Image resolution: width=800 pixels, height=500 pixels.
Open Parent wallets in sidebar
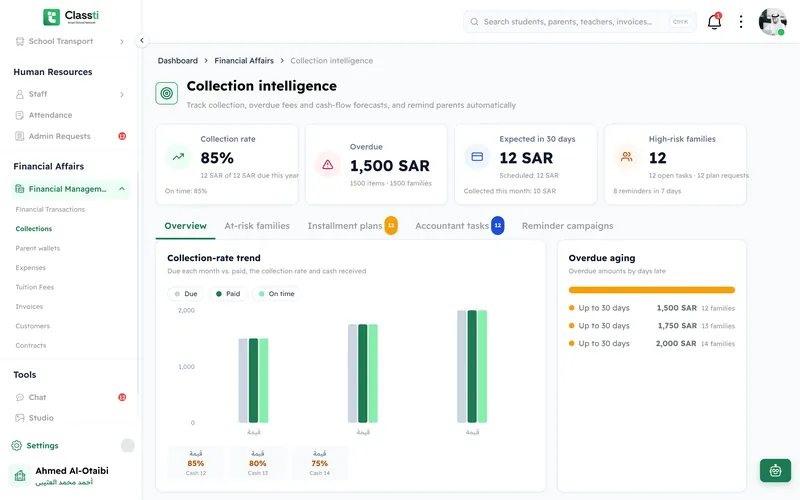click(38, 248)
